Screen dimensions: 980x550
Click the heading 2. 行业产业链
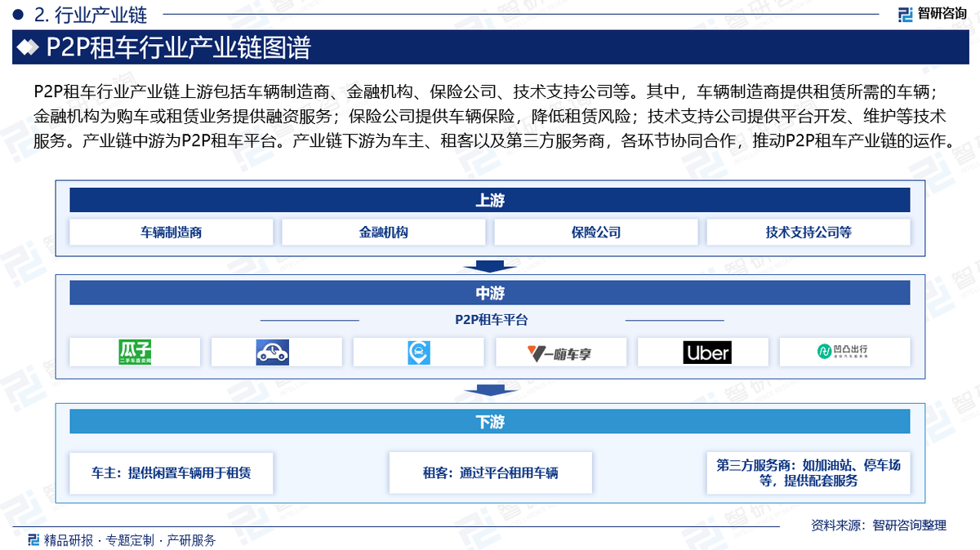91,14
